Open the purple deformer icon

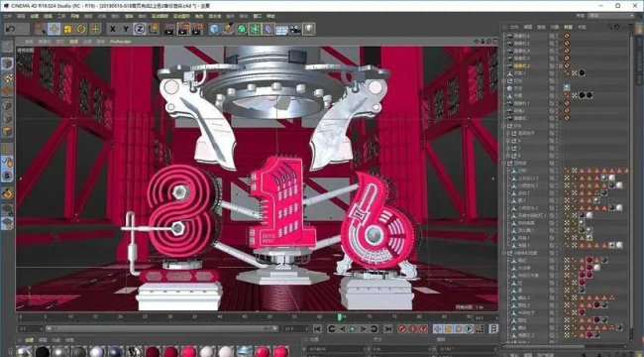click(x=268, y=29)
